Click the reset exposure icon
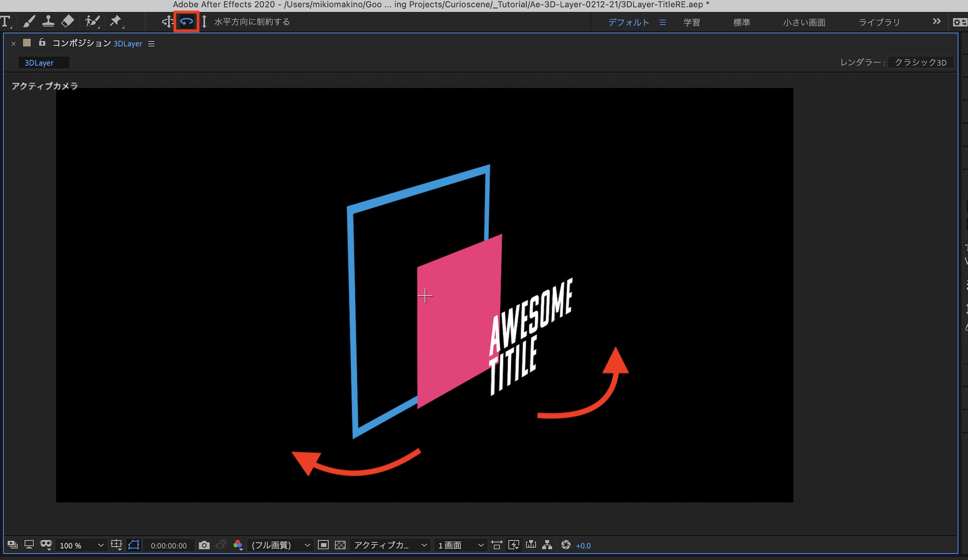The width and height of the screenshot is (968, 560). (565, 545)
